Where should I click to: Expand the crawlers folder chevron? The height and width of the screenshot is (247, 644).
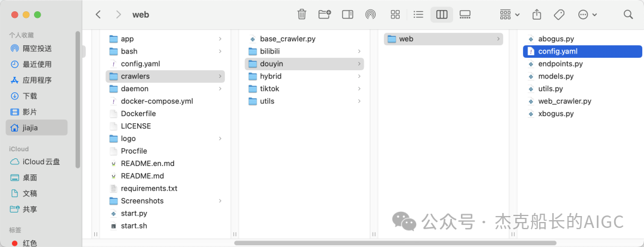pos(220,76)
